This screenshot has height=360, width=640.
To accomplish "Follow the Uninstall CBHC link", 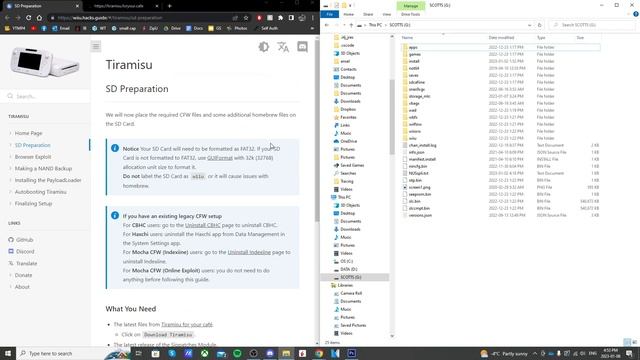I will point(202,225).
